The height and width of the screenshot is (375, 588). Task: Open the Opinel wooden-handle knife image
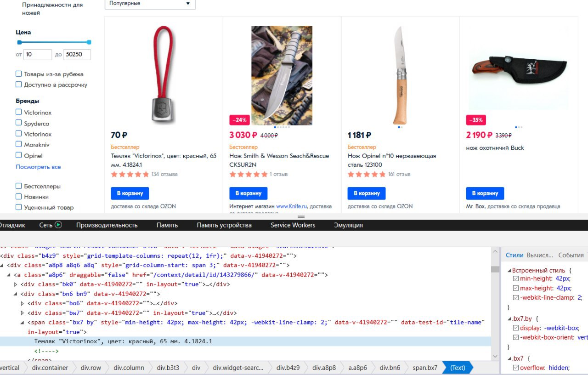pyautogui.click(x=400, y=76)
